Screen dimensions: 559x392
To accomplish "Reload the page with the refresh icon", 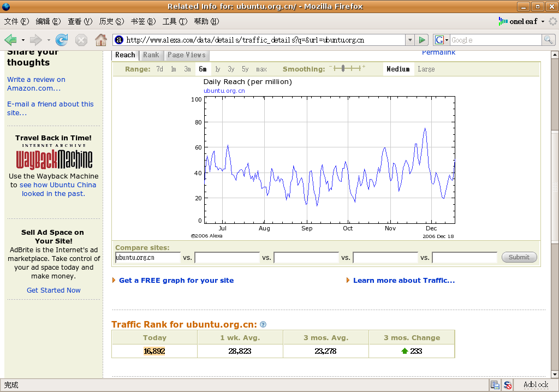I will click(61, 40).
